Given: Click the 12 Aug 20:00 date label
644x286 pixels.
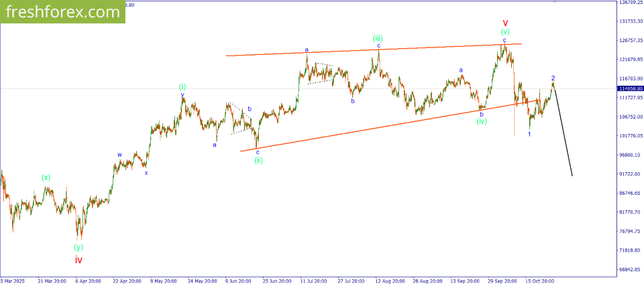Looking at the screenshot, I should (389, 281).
